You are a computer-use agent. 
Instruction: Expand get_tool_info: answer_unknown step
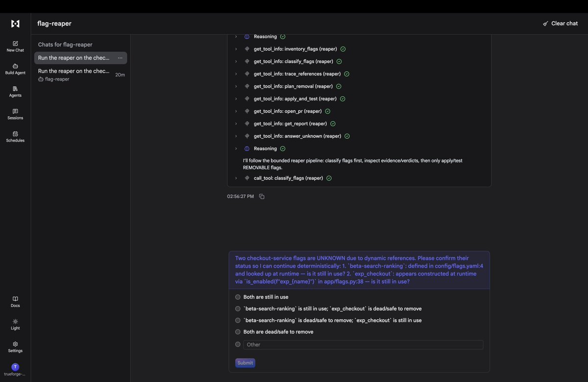tap(236, 136)
